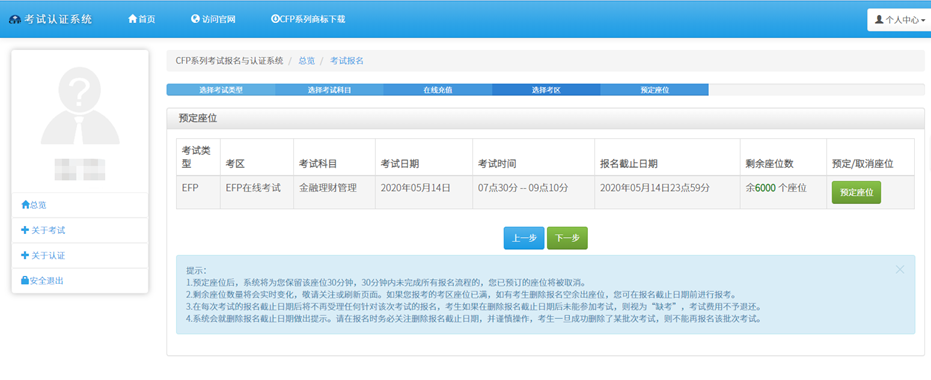Click the 剩余座位数 column header
931x380 pixels.
pyautogui.click(x=783, y=157)
